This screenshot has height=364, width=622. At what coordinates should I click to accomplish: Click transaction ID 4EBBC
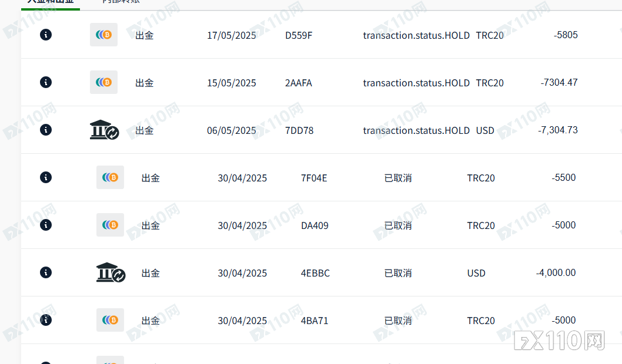315,274
